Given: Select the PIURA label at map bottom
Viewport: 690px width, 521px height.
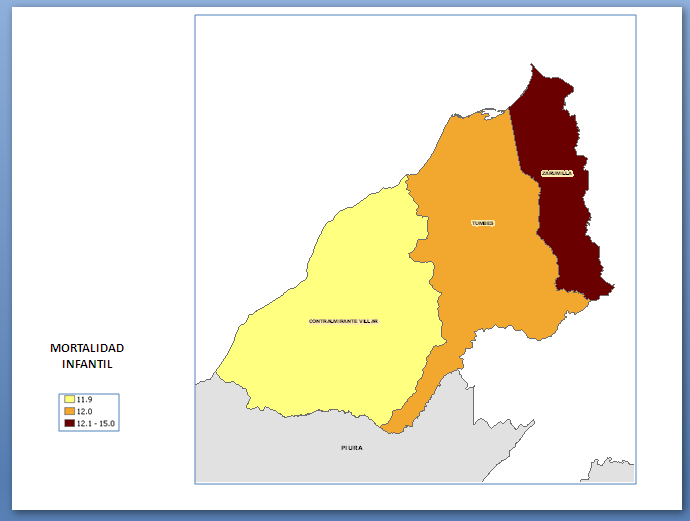Looking at the screenshot, I should click(352, 448).
